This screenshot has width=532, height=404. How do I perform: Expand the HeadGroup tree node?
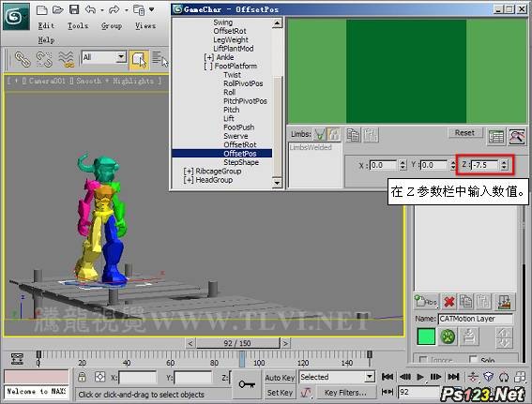click(189, 180)
